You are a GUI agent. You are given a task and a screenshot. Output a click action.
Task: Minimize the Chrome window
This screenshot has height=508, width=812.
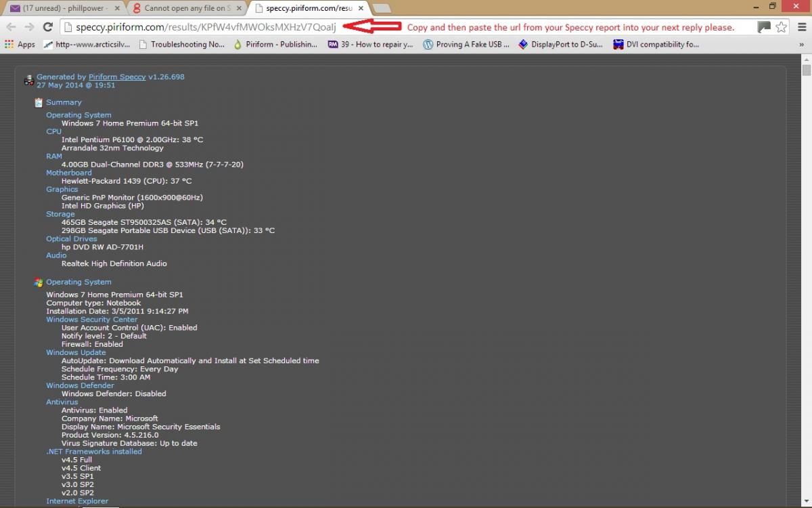coord(755,6)
